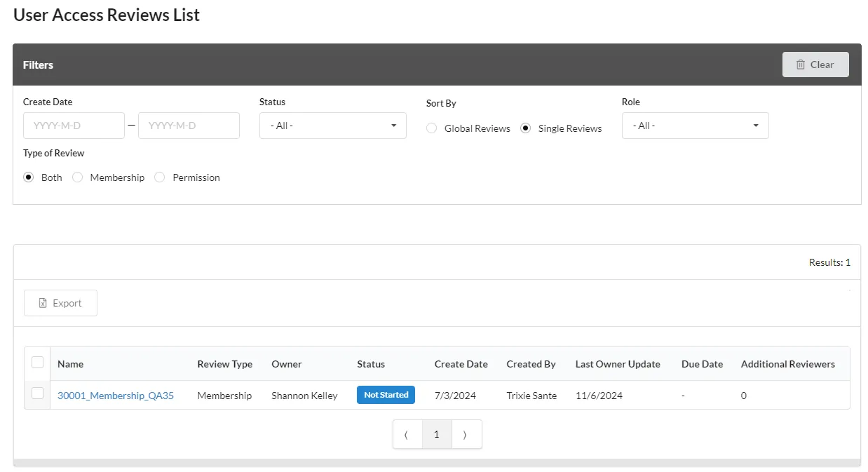
Task: Click the Create Date start field
Action: click(74, 126)
